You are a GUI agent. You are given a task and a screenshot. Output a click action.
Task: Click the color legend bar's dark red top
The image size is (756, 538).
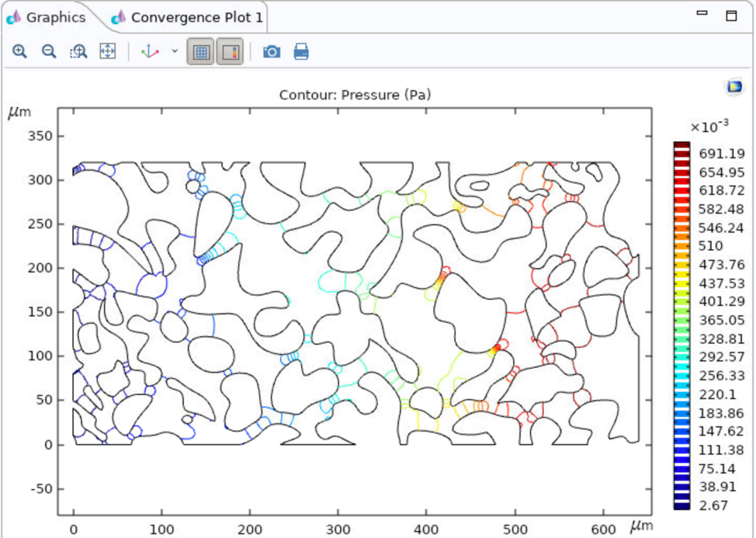(681, 147)
